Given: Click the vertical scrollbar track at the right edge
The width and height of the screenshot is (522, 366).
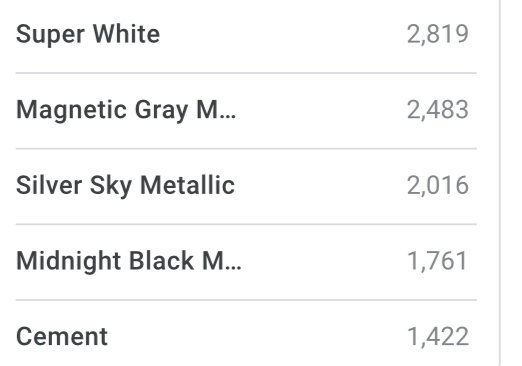Looking at the screenshot, I should 500,183.
